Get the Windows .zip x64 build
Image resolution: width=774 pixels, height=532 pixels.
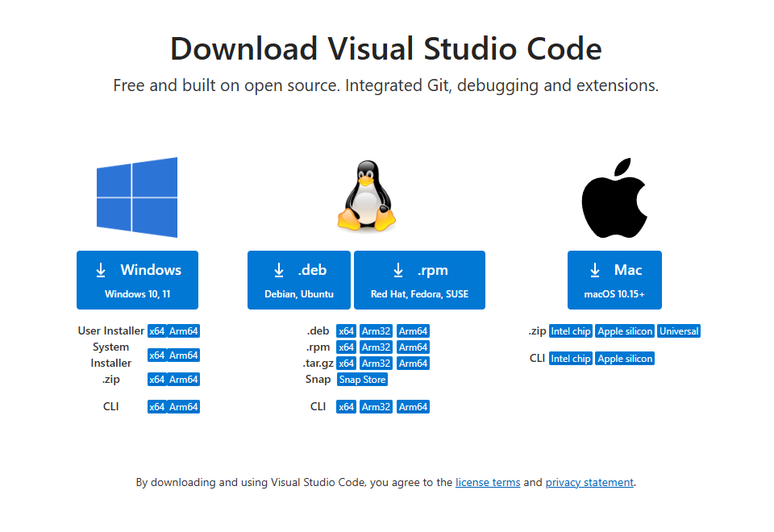point(157,380)
